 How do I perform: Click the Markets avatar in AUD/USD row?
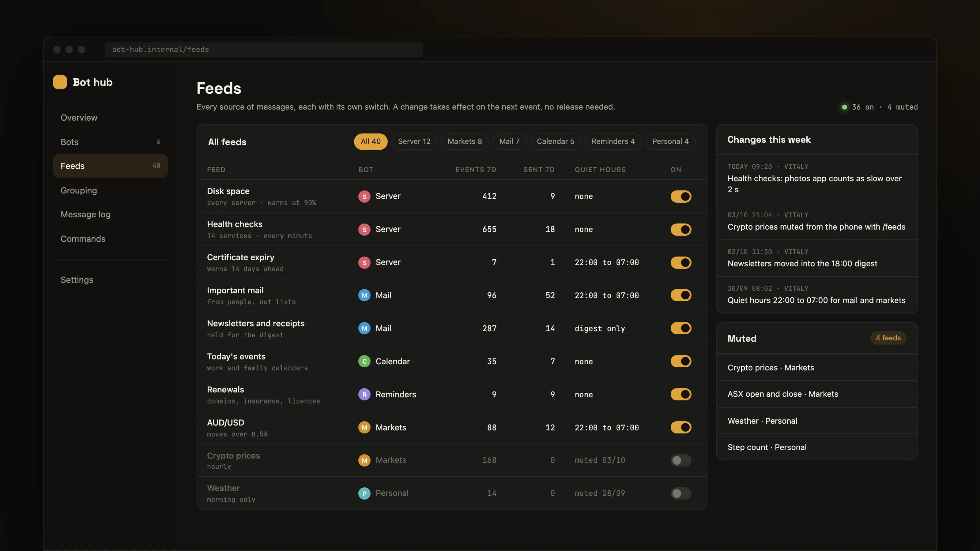pos(364,427)
